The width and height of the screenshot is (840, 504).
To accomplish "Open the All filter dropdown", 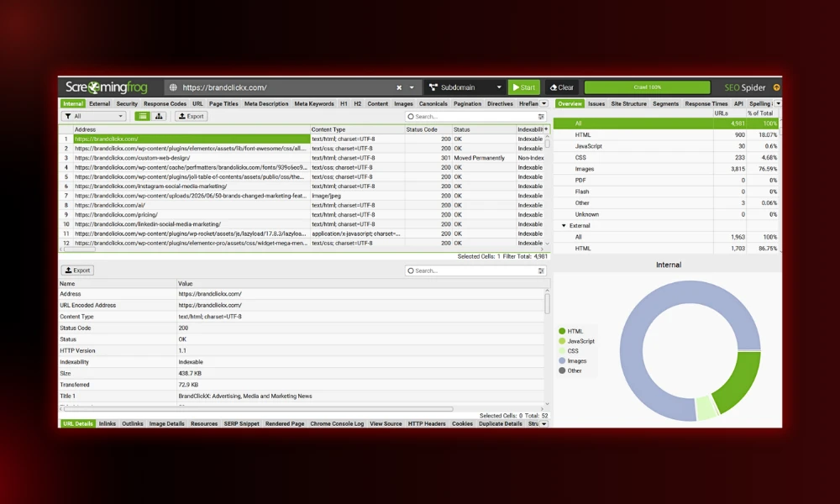I will [94, 116].
